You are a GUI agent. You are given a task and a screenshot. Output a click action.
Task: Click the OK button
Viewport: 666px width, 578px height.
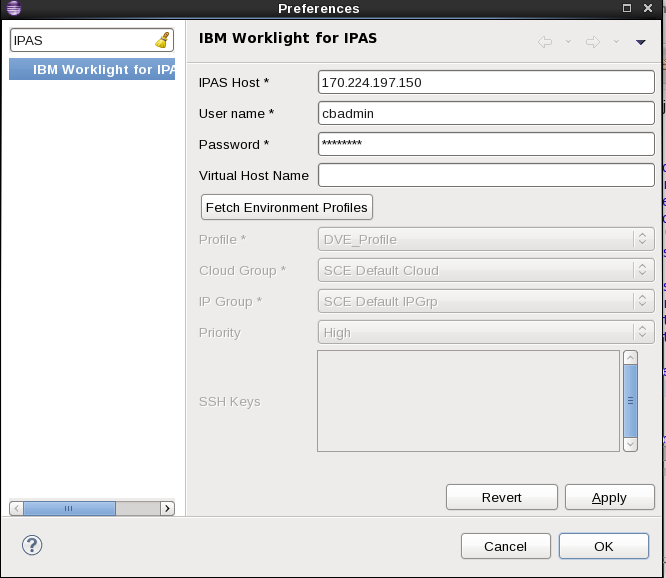[x=604, y=546]
